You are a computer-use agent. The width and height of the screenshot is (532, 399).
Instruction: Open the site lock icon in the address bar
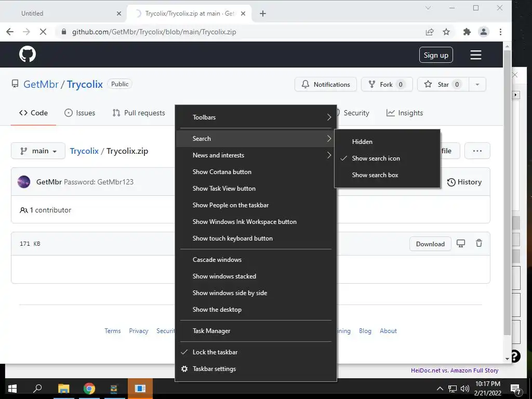pyautogui.click(x=63, y=32)
